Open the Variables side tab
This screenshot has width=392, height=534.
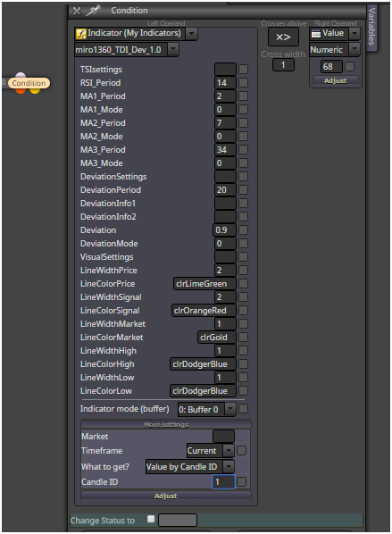371,28
